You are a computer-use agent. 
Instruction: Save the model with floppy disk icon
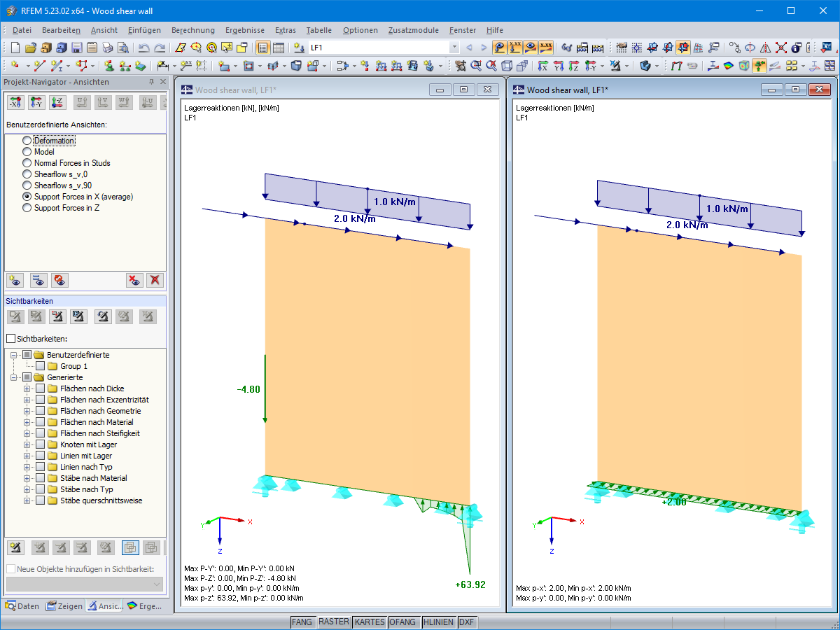coord(77,48)
